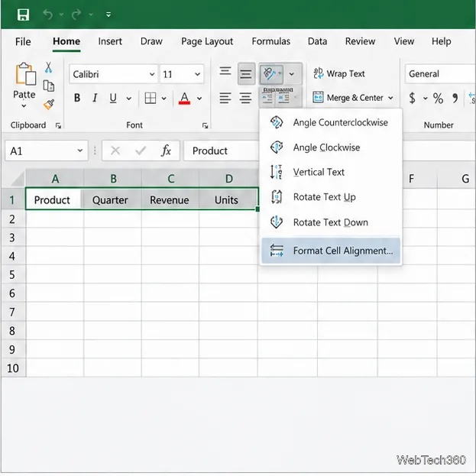Screen dimensions: 476x476
Task: Choose Angle Counterclockwise from the menu
Action: (x=331, y=123)
